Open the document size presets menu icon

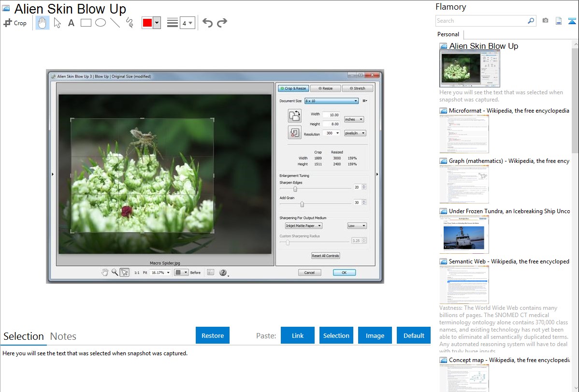click(x=365, y=101)
